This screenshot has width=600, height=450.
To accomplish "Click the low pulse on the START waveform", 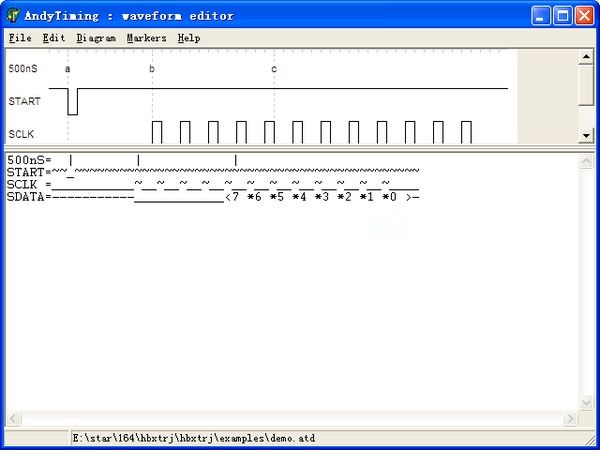I will [x=73, y=101].
